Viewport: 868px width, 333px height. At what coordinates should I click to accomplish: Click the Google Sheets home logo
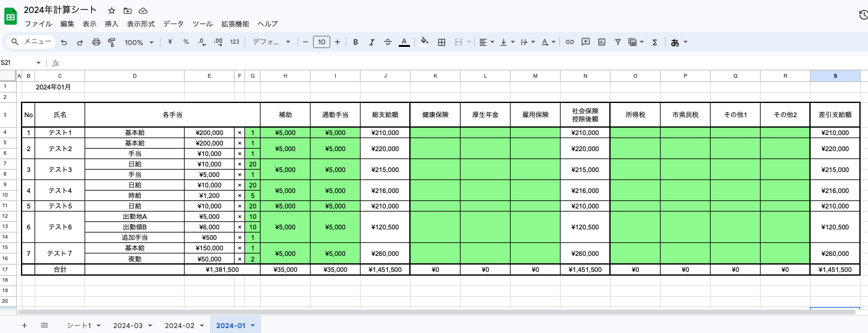pos(11,17)
